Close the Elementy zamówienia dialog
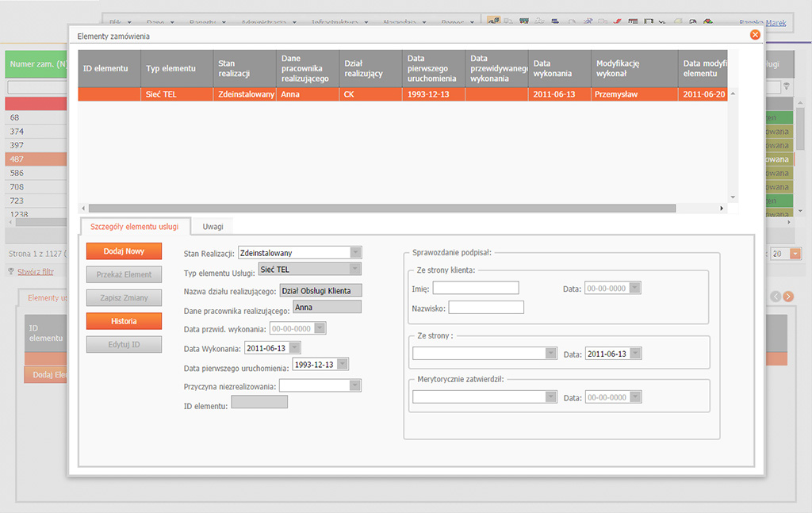The height and width of the screenshot is (513, 812). click(x=755, y=35)
